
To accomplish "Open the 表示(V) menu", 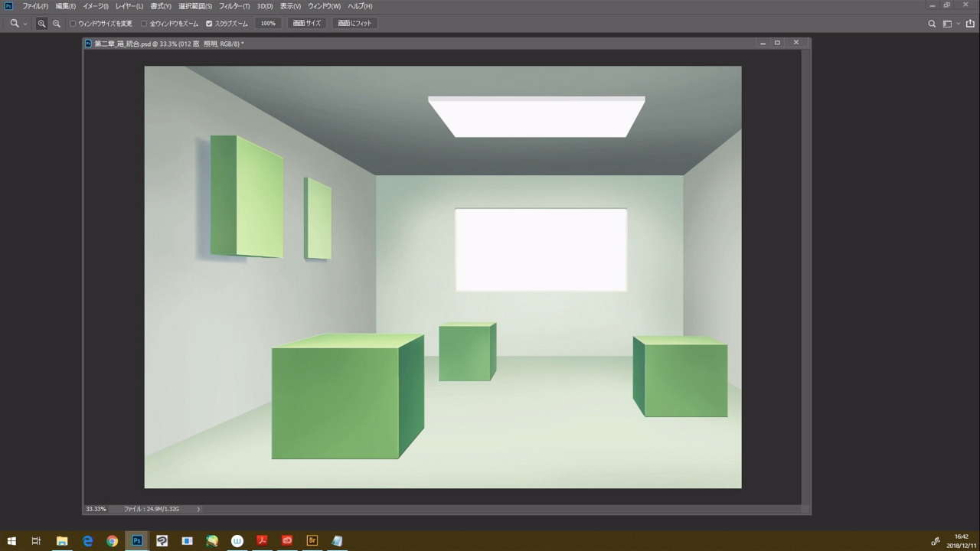I will [x=290, y=6].
